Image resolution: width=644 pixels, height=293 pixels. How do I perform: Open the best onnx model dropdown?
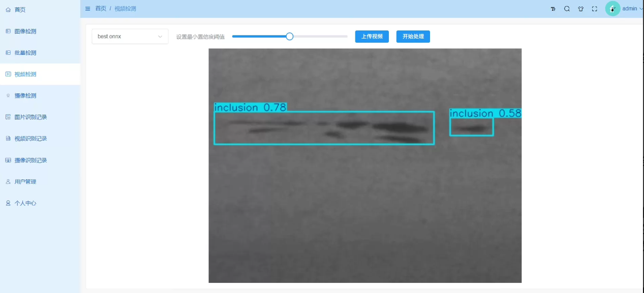pos(130,37)
